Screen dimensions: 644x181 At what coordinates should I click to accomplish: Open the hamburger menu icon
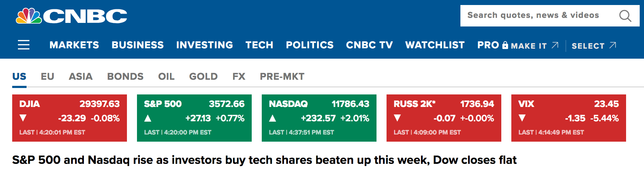tap(24, 45)
